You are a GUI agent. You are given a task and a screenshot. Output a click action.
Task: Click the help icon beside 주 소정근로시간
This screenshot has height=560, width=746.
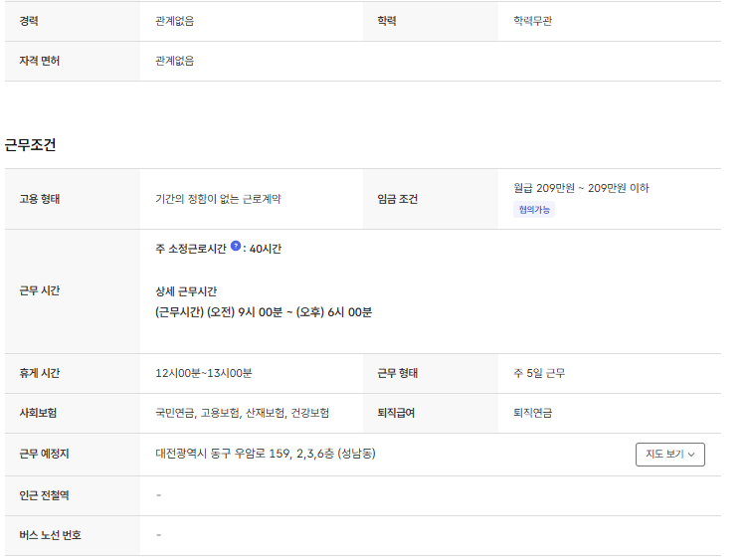tap(236, 246)
